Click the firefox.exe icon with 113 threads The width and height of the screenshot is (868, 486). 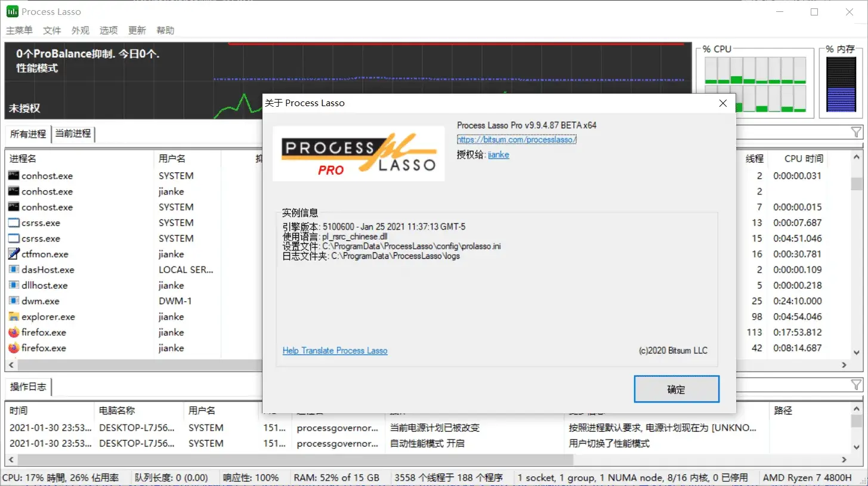click(x=14, y=332)
